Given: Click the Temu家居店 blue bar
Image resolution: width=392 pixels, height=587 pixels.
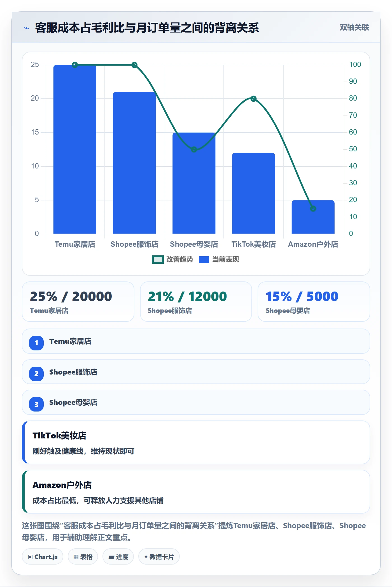Looking at the screenshot, I should coord(75,149).
